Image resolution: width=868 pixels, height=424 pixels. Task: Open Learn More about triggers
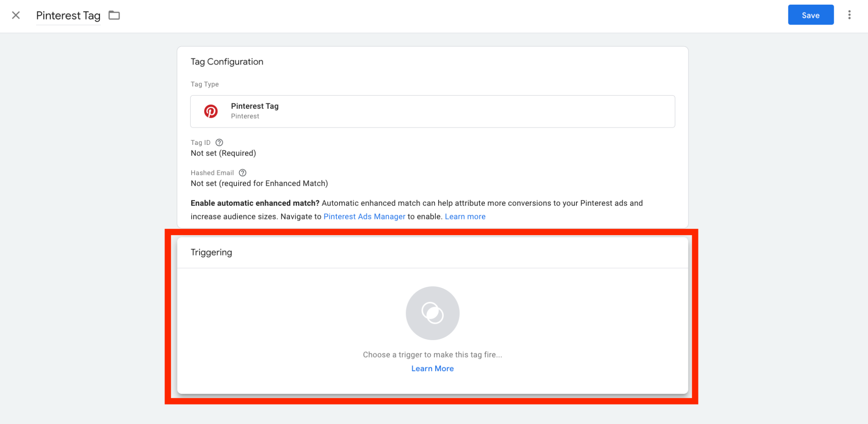pyautogui.click(x=432, y=369)
